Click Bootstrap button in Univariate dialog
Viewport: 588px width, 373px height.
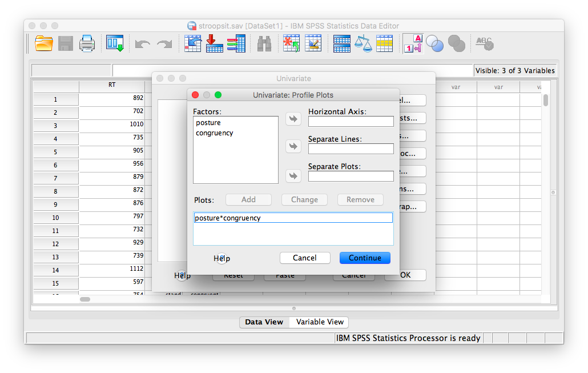[412, 206]
